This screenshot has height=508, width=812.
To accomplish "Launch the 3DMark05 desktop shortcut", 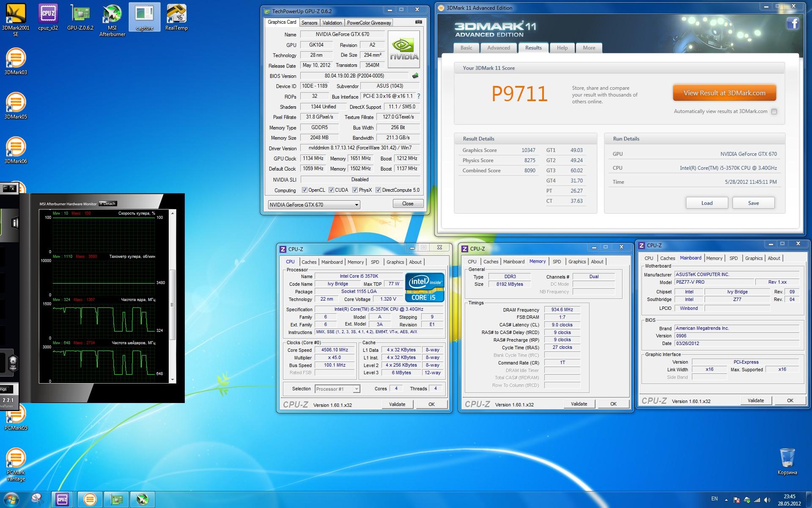I will coord(16,106).
